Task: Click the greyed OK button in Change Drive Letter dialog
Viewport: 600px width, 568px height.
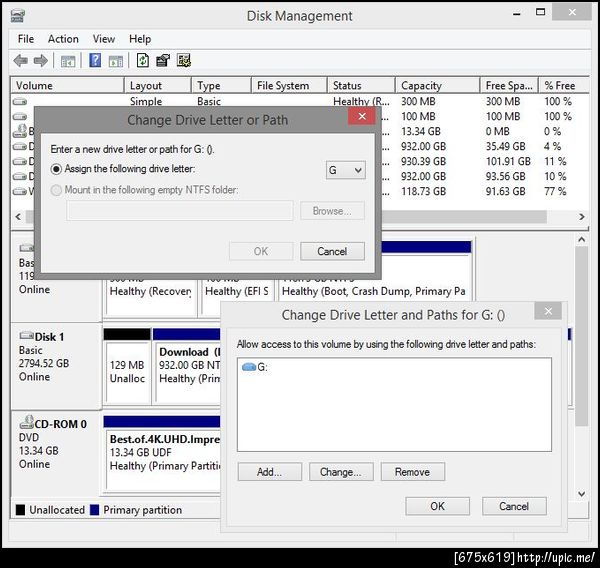Action: 261,251
